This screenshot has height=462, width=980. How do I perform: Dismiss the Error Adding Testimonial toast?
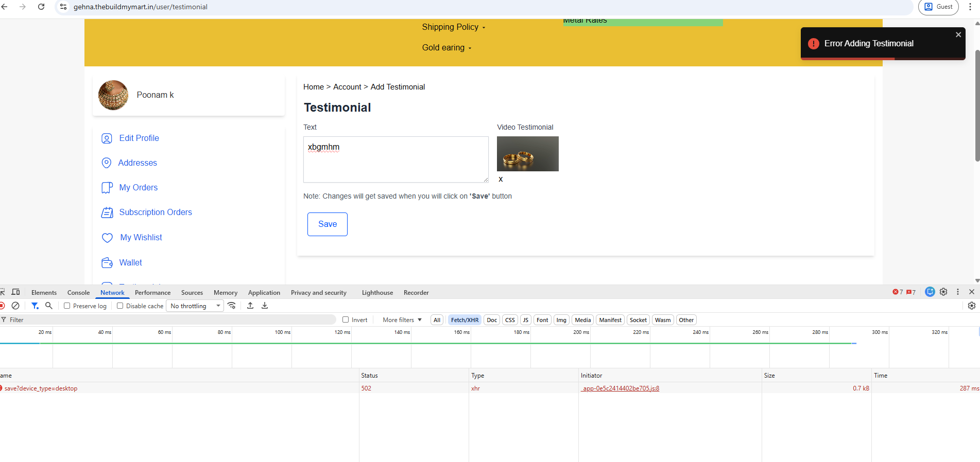tap(958, 34)
